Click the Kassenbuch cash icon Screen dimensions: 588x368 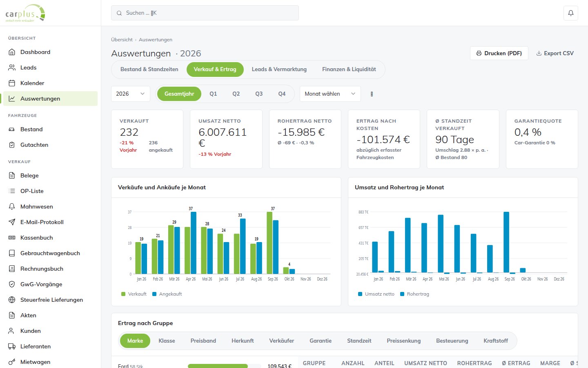pos(12,238)
